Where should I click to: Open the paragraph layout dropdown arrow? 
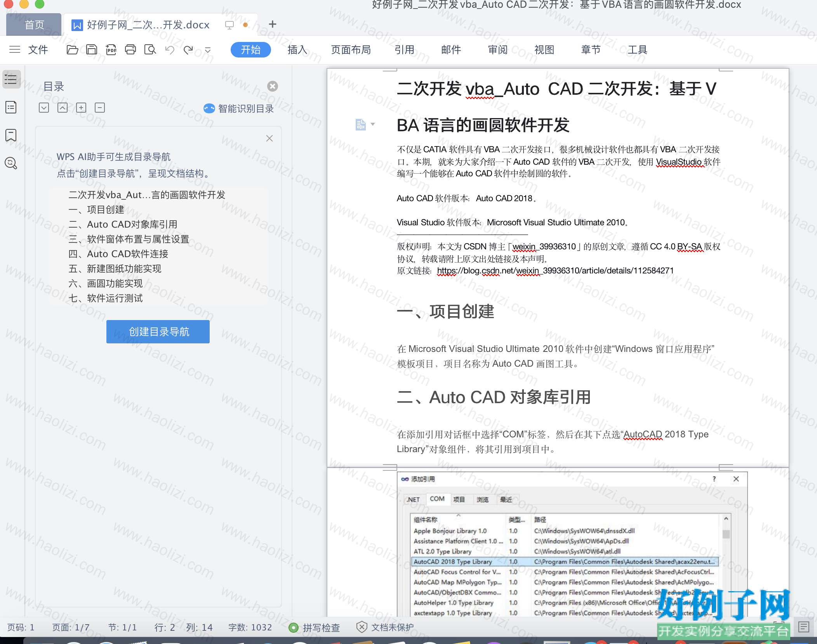coord(373,125)
